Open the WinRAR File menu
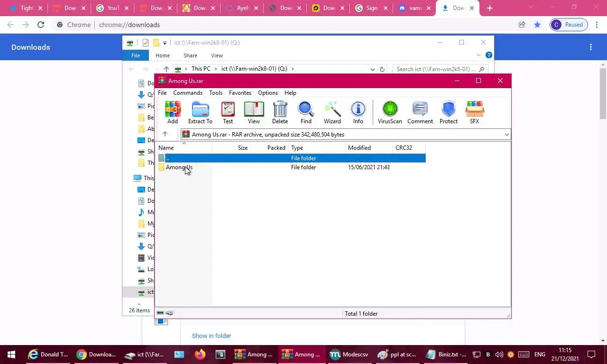 click(x=162, y=93)
